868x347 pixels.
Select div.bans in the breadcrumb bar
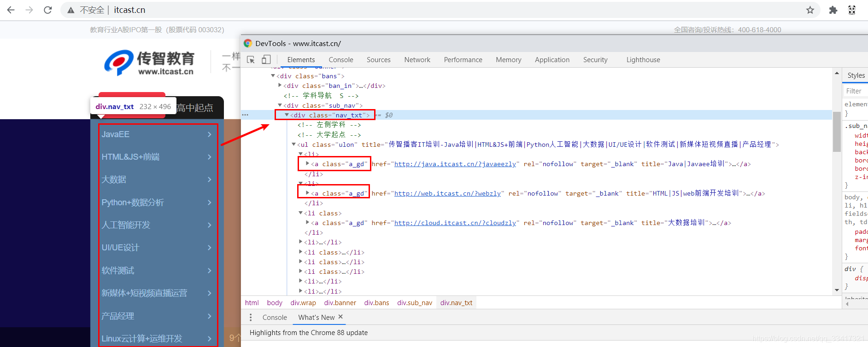point(376,303)
